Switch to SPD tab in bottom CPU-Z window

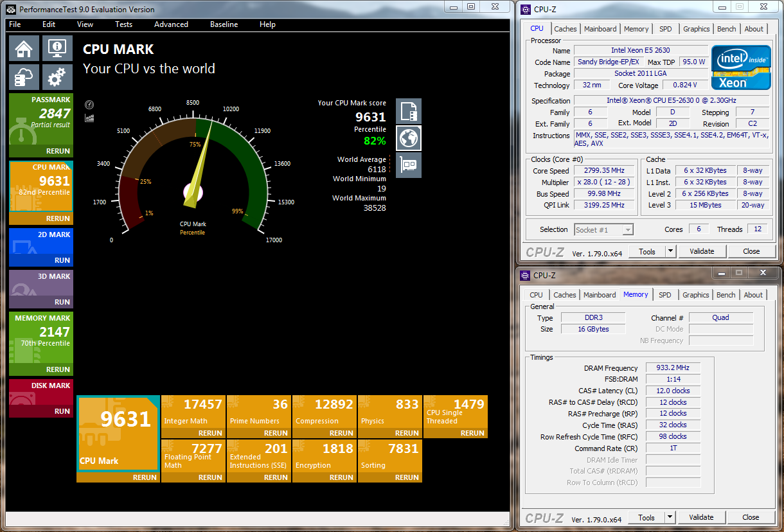point(665,295)
